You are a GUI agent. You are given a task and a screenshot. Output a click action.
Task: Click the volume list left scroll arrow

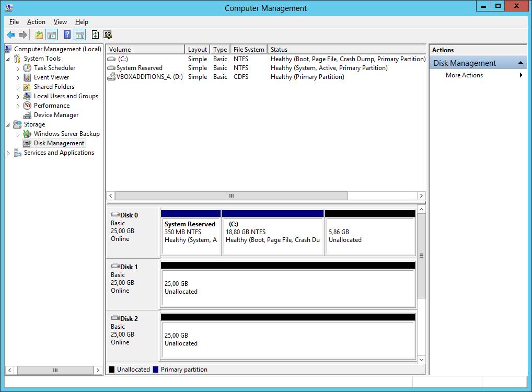pos(111,196)
